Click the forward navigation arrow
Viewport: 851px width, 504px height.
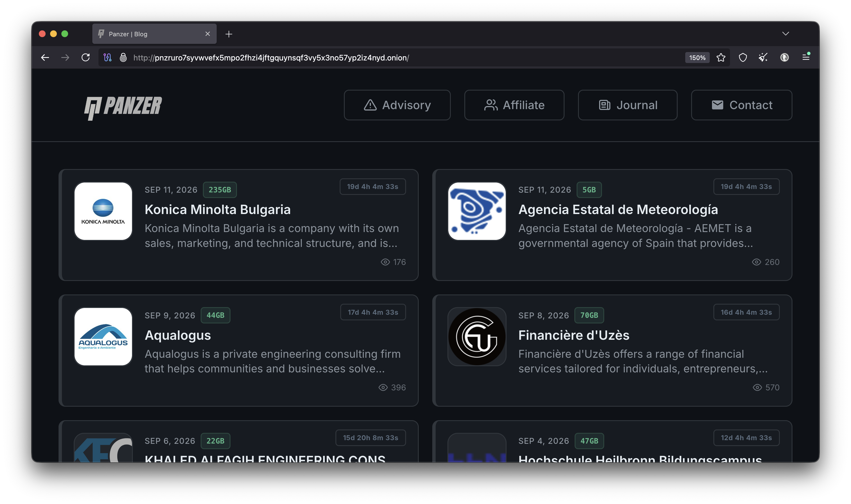pyautogui.click(x=65, y=58)
